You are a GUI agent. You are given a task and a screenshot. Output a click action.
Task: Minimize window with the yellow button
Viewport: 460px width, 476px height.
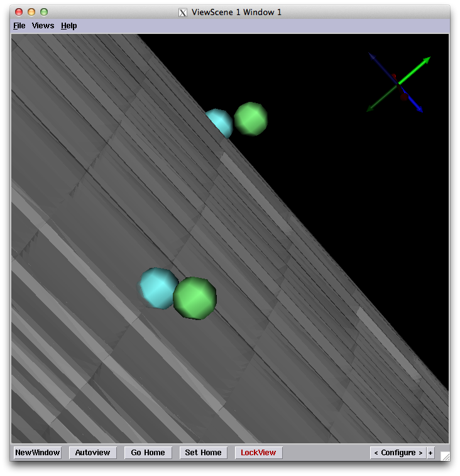click(x=31, y=12)
